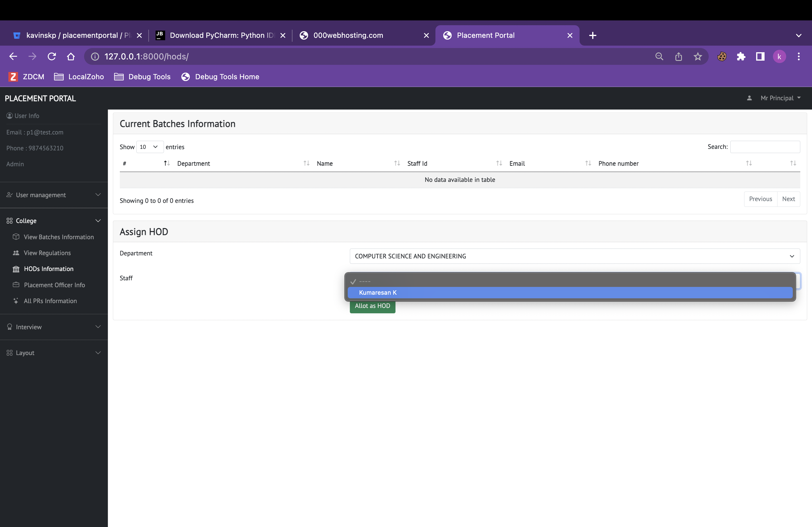Open the zoom magnifier in address bar

[x=659, y=56]
